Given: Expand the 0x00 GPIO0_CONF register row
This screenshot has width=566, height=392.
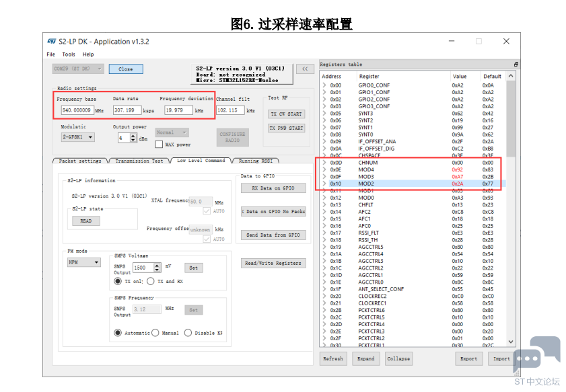Looking at the screenshot, I should pyautogui.click(x=324, y=85).
